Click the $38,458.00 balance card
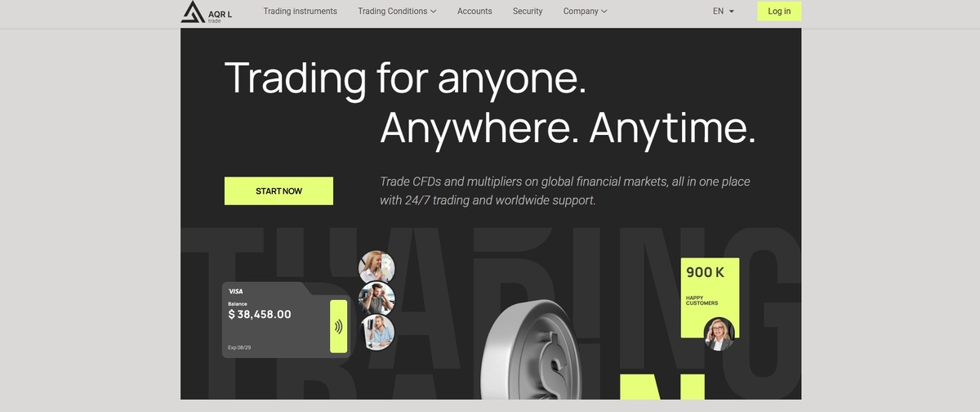This screenshot has width=980, height=412. point(286,320)
